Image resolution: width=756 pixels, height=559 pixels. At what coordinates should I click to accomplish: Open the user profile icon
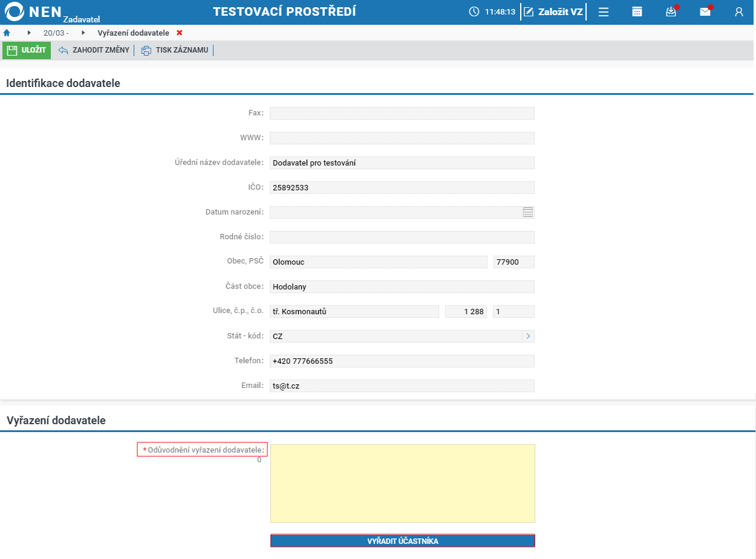(739, 12)
